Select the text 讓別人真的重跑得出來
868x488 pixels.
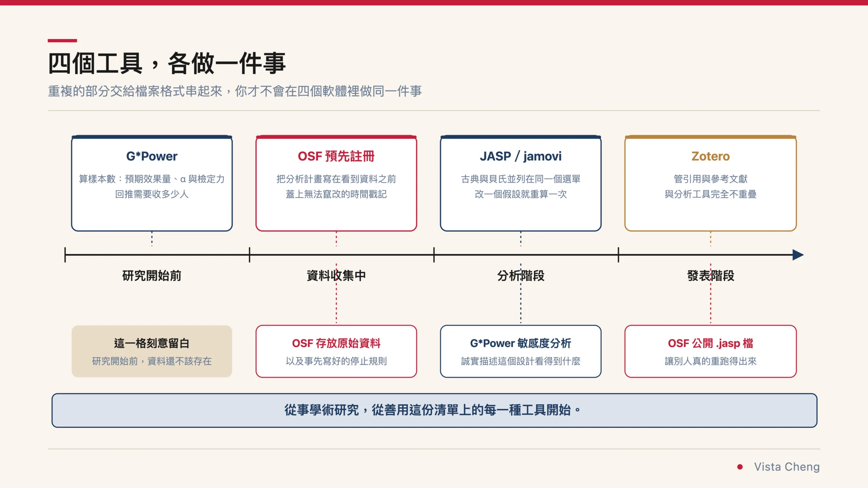(710, 361)
